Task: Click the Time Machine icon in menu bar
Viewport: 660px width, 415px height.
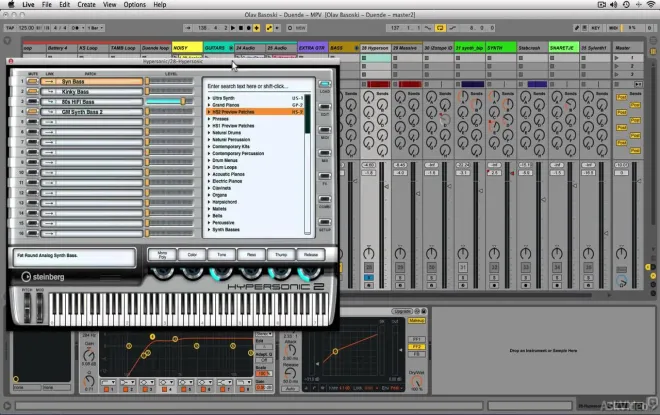Action: [x=626, y=5]
